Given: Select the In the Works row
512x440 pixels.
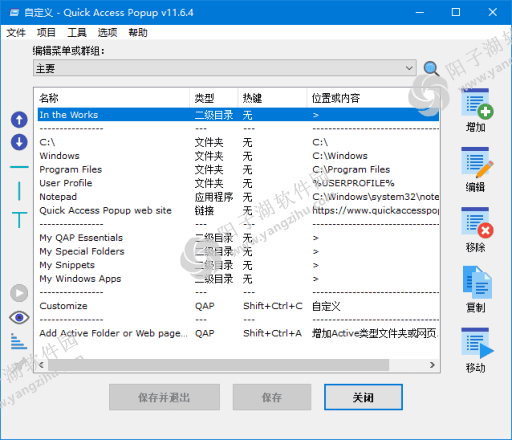Looking at the screenshot, I should [238, 115].
